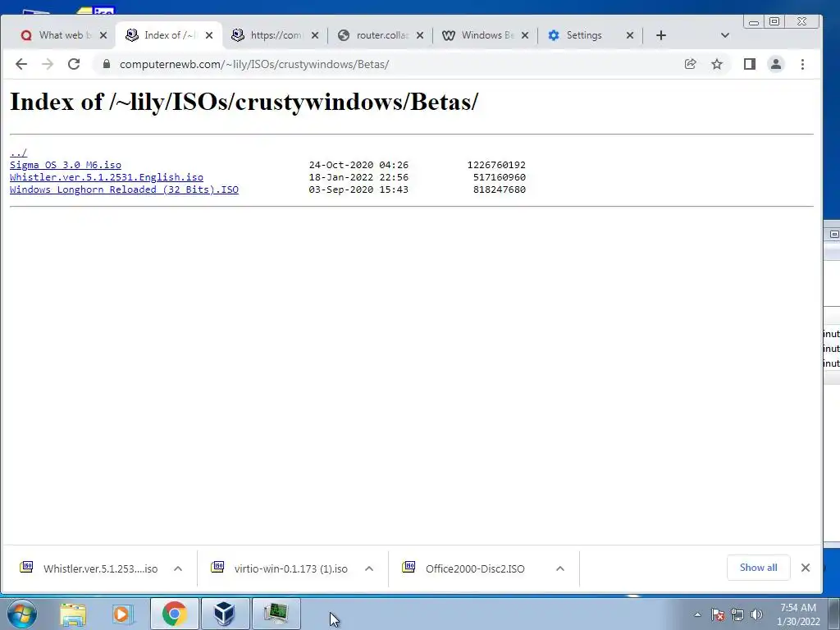The width and height of the screenshot is (840, 630).
Task: Bookmark this page with the star
Action: [x=717, y=64]
